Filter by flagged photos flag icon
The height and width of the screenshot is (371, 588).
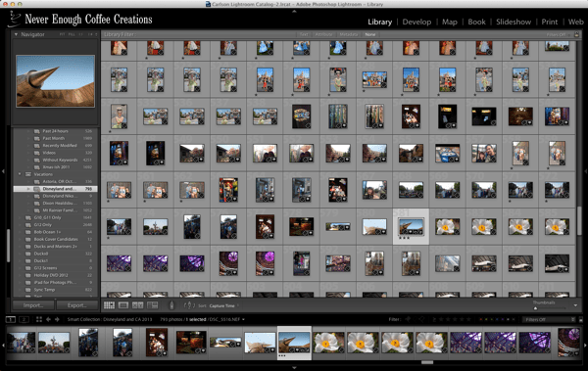point(408,319)
